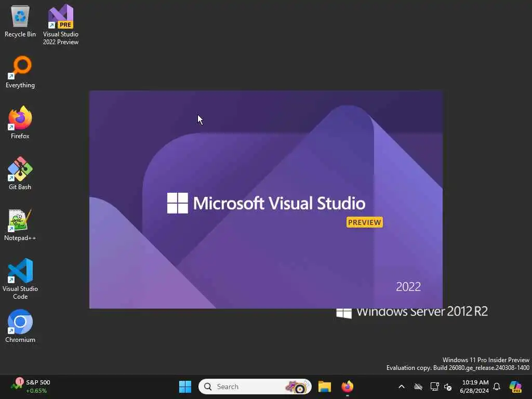Open the S&P 500 widgets panel
Image resolution: width=532 pixels, height=399 pixels.
click(x=31, y=387)
